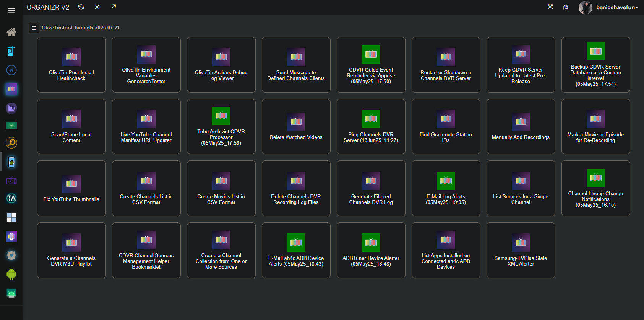
Task: Open the language translate icon
Action: [x=566, y=7]
